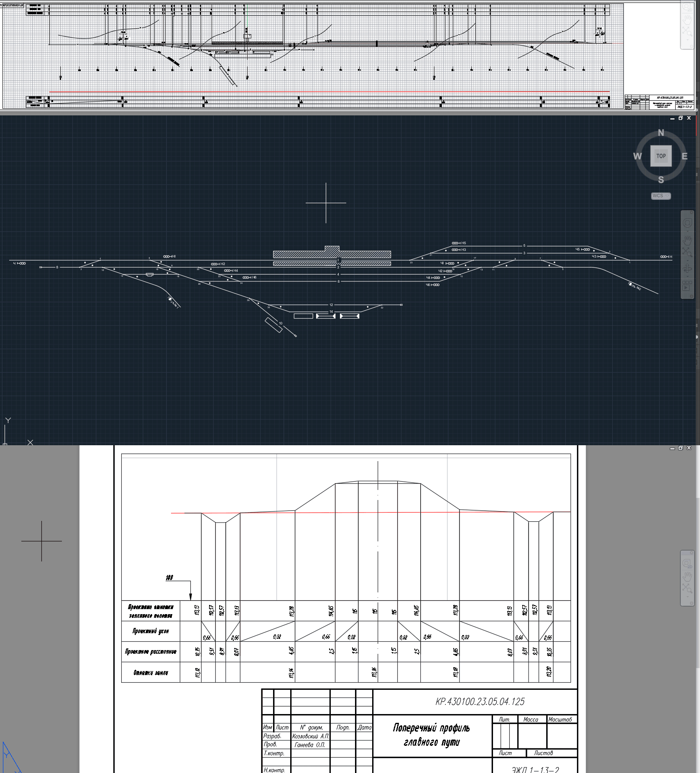Click Zoom Extents in bottom viewport navigation bar
The width and height of the screenshot is (700, 773).
(687, 589)
